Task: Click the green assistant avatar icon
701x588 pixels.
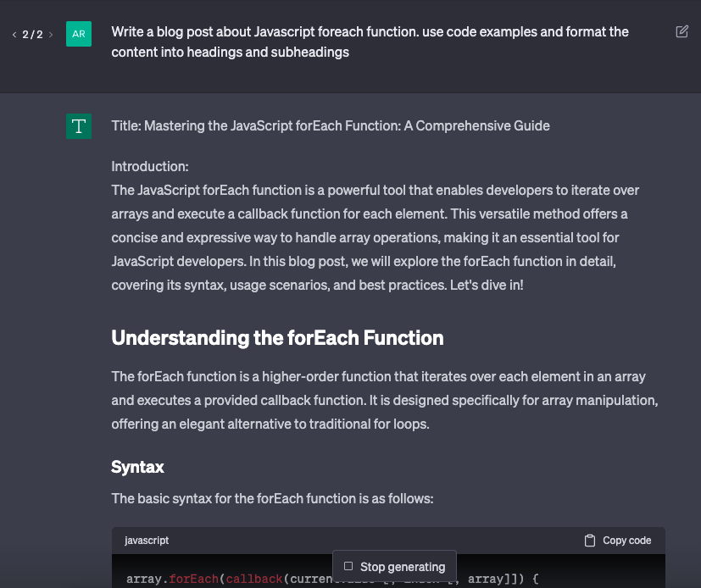Action: tap(79, 126)
